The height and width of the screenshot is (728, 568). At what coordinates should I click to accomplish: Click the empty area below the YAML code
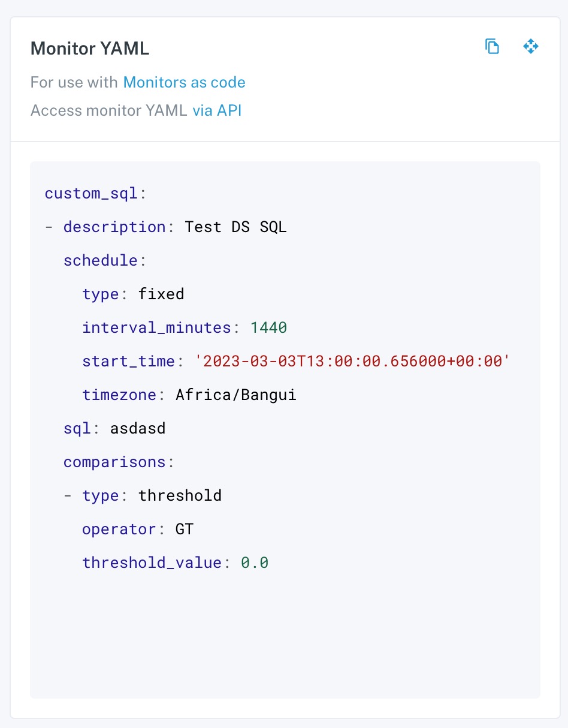click(285, 636)
